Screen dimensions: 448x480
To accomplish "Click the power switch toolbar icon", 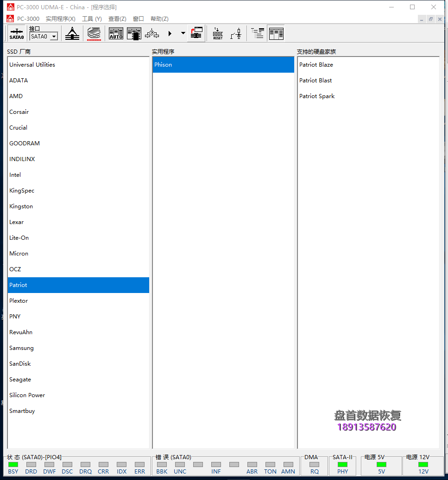I will tap(236, 34).
